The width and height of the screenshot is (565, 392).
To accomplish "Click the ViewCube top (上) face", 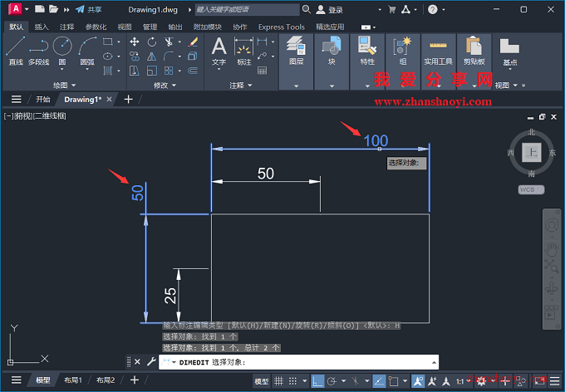I will (532, 153).
